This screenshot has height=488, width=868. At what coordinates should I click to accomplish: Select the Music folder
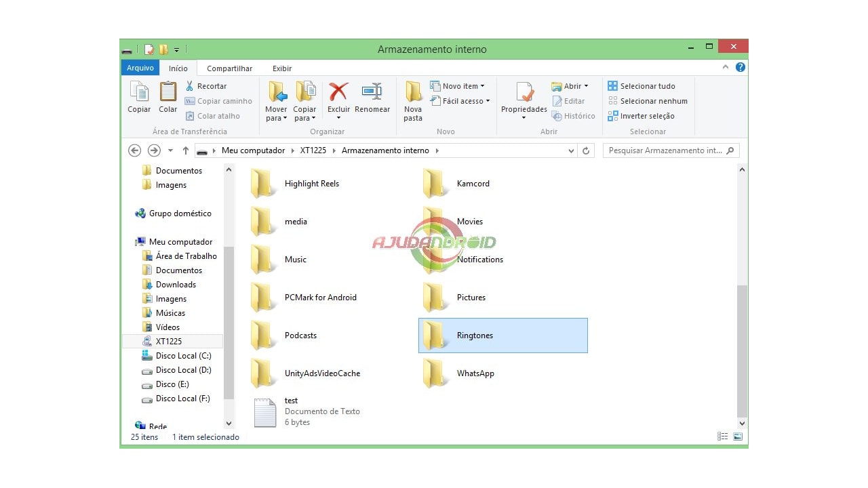[x=279, y=260]
